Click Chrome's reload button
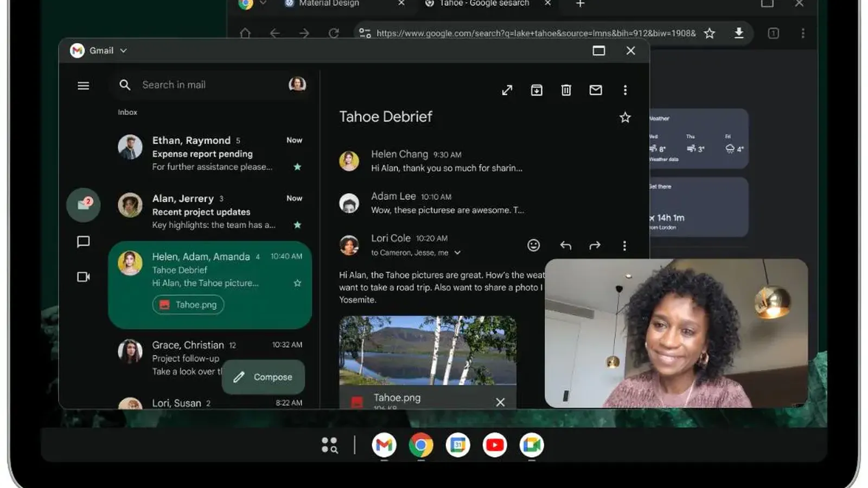 coord(334,33)
